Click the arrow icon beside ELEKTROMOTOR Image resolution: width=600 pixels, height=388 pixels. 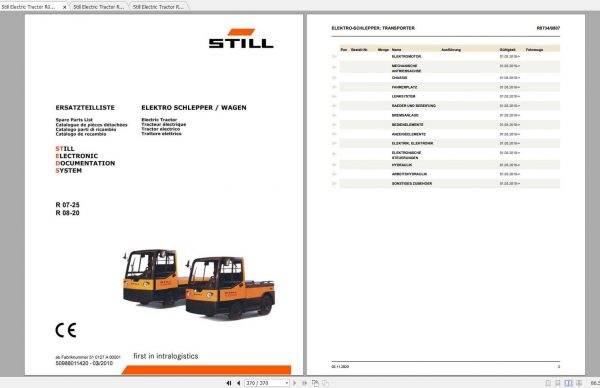[334, 57]
